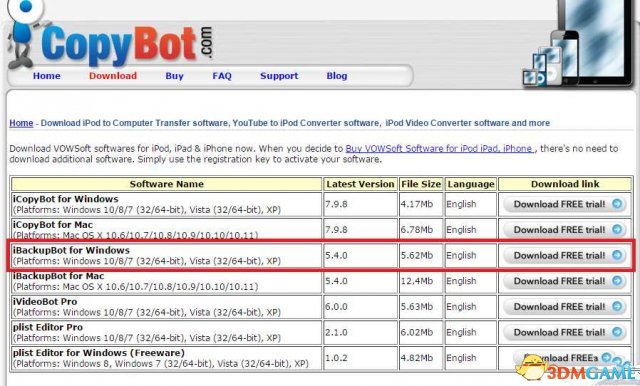
Task: Click arrow icon in iVideoBot Pro download
Action: 617,306
